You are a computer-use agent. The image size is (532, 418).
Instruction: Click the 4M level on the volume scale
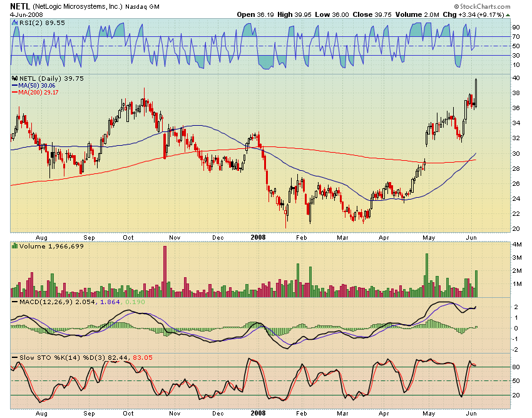tap(517, 244)
